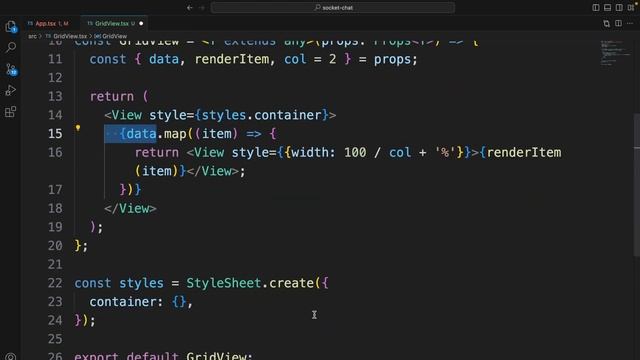The height and width of the screenshot is (360, 640).
Task: Click 'container: {}' on line 23
Action: click(138, 302)
